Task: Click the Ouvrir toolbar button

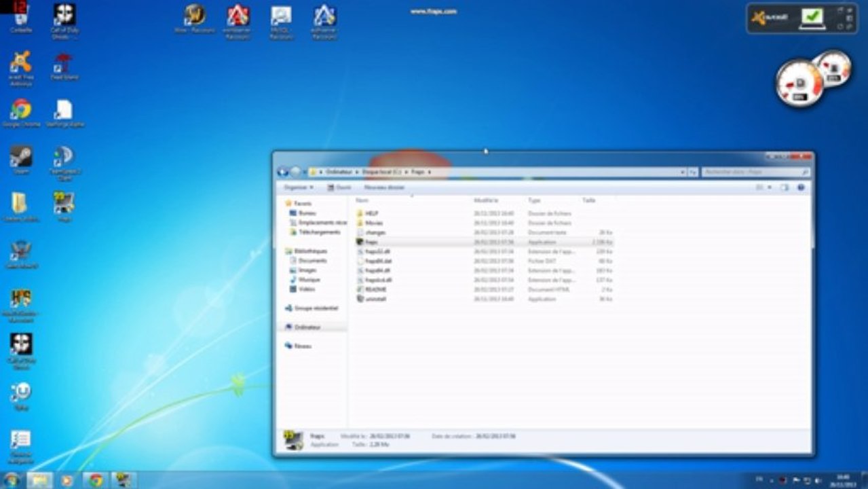Action: coord(341,187)
